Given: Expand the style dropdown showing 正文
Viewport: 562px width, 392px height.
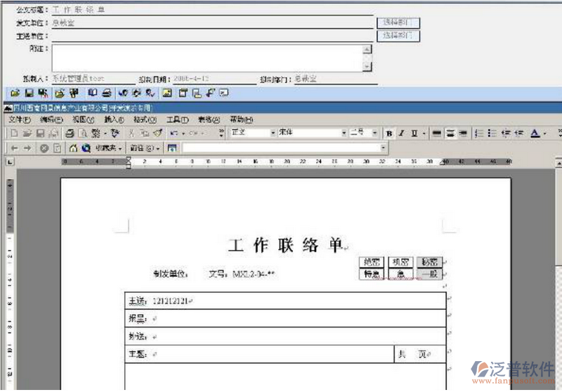Looking at the screenshot, I should click(273, 133).
